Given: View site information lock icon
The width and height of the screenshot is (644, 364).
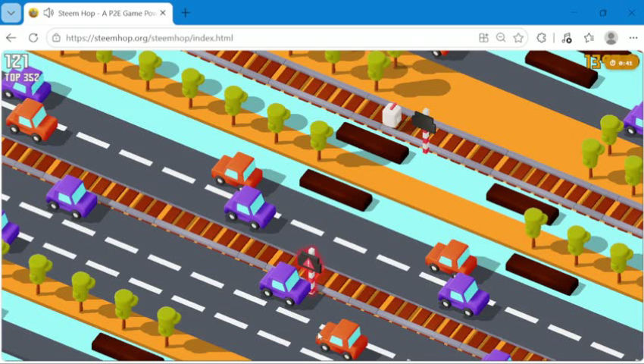Looking at the screenshot, I should pos(56,38).
